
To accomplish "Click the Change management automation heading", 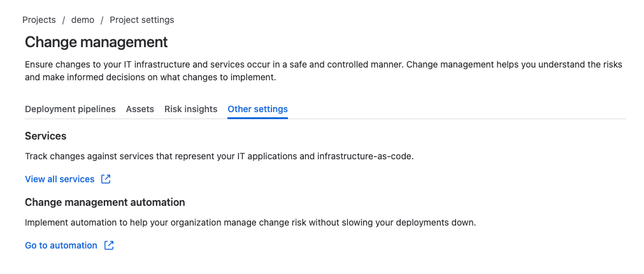I will (x=105, y=202).
